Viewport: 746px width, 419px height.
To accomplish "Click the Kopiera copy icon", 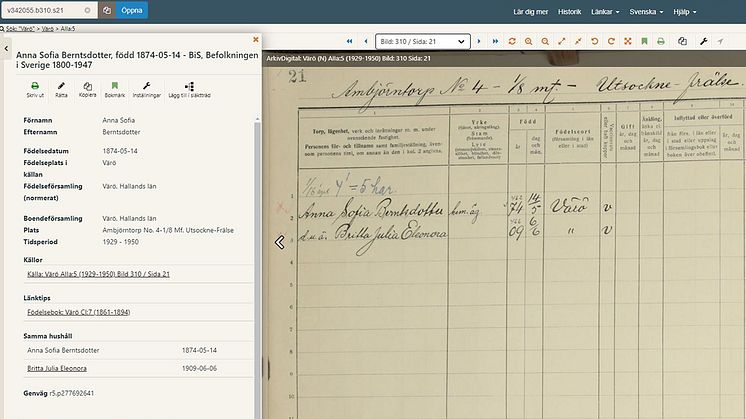I will tap(87, 89).
